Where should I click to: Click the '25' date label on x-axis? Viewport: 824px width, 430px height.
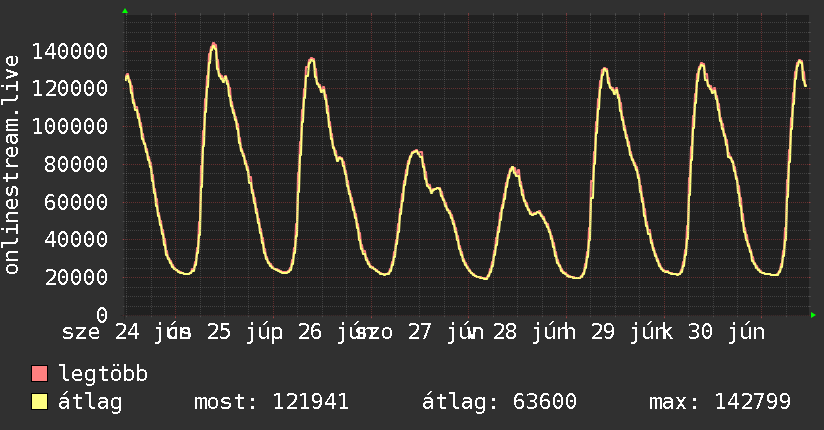[x=218, y=332]
